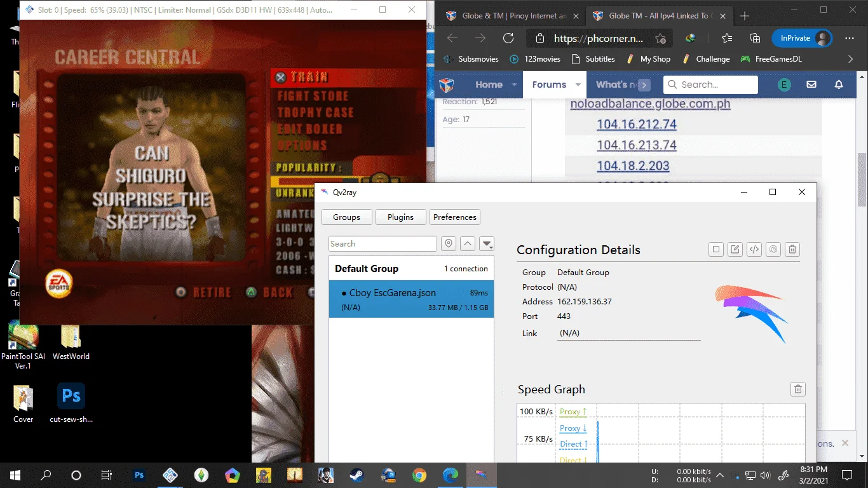
Task: Click the 104.18.2.203 link
Action: [633, 166]
